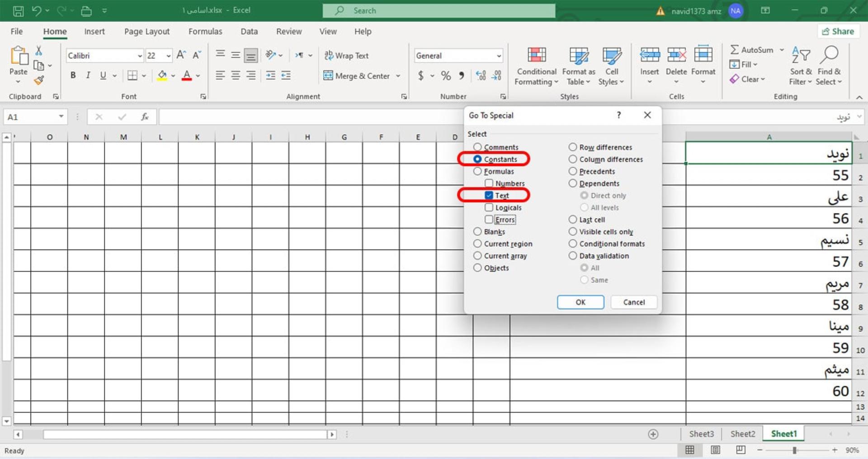Image resolution: width=868 pixels, height=459 pixels.
Task: Click the Increase Indent icon
Action: [286, 75]
